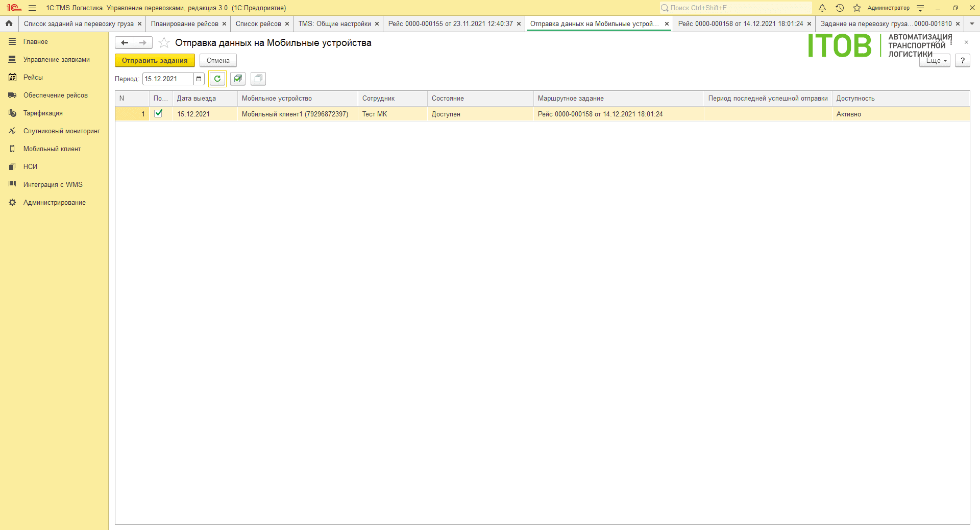Select cell Рейс 0000-000158 in table
The height and width of the screenshot is (530, 980).
click(619, 114)
